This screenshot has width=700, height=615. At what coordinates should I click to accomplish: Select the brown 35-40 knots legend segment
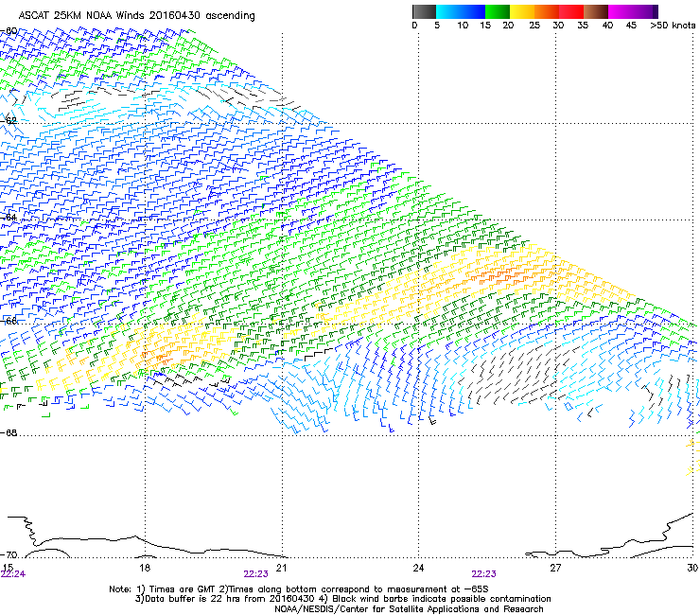[x=596, y=11]
